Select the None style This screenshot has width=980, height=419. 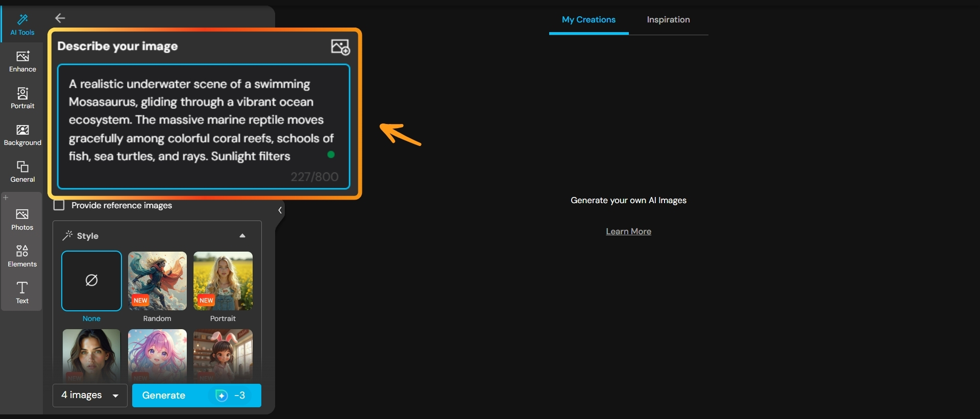pos(91,281)
